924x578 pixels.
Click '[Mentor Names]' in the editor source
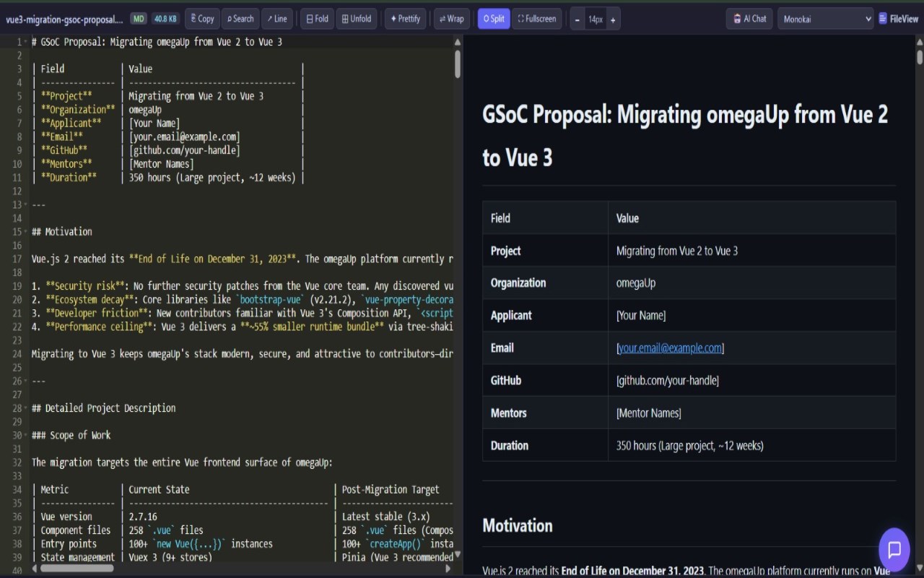(162, 164)
